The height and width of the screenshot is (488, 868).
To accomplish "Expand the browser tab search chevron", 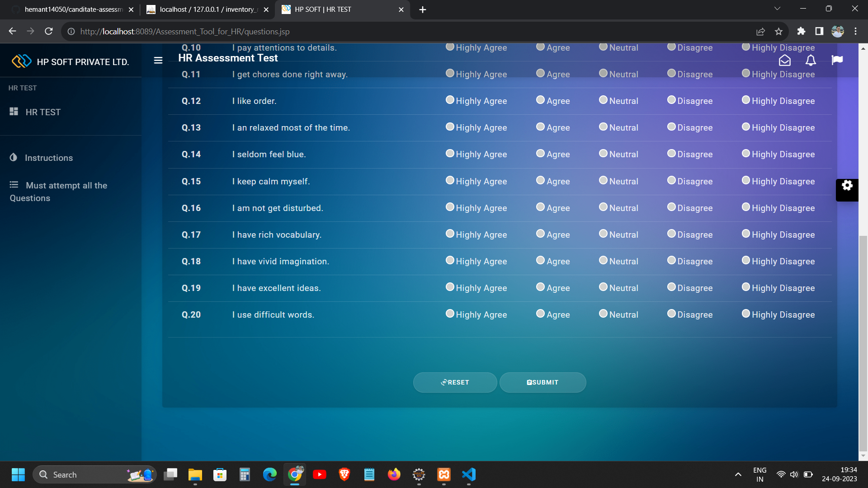I will point(777,9).
